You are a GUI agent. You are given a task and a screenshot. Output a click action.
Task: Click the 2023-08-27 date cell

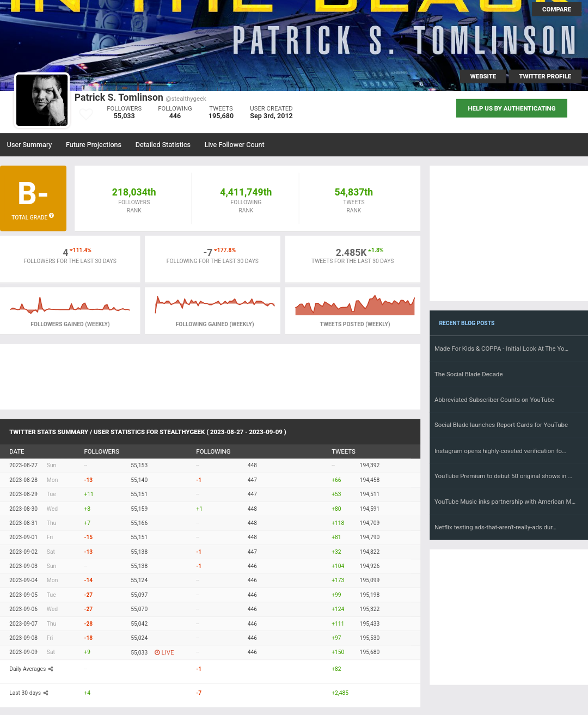click(23, 466)
